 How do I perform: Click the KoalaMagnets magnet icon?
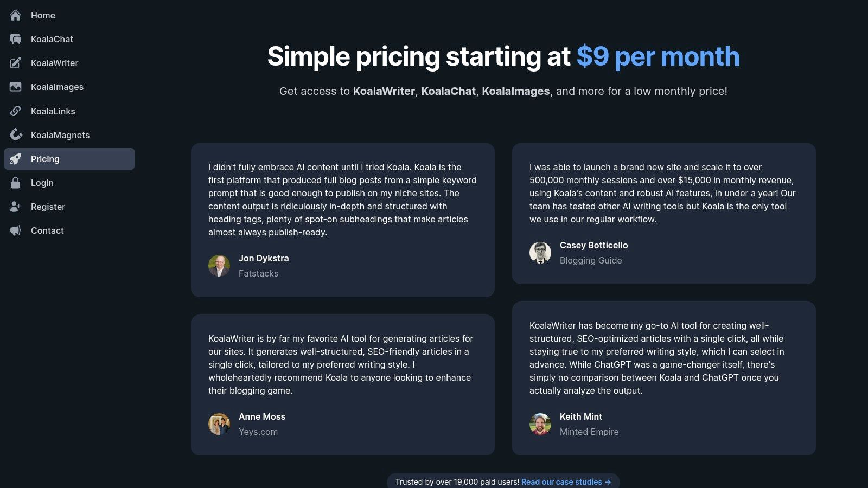tap(16, 135)
